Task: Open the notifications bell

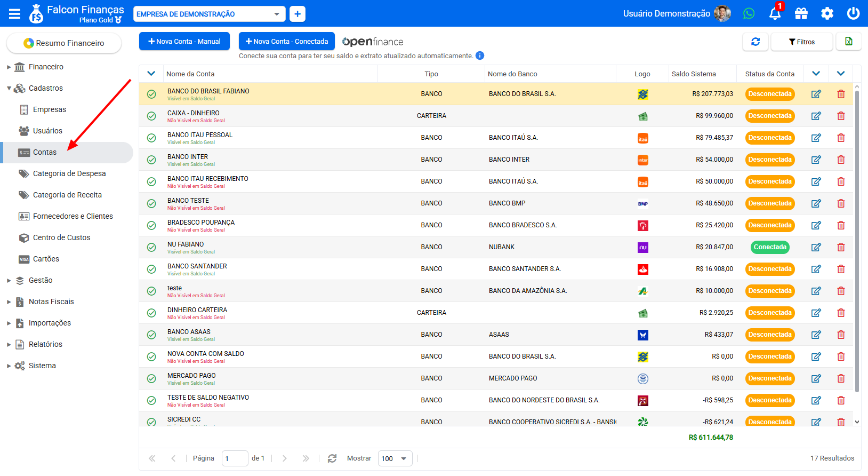Action: (775, 13)
